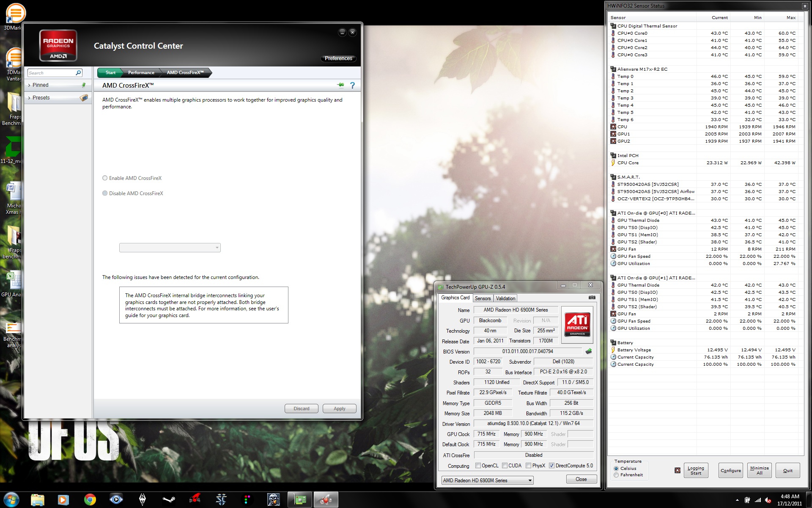Image resolution: width=812 pixels, height=508 pixels.
Task: Select Disable AMD CrossFireX radio button
Action: click(x=105, y=193)
